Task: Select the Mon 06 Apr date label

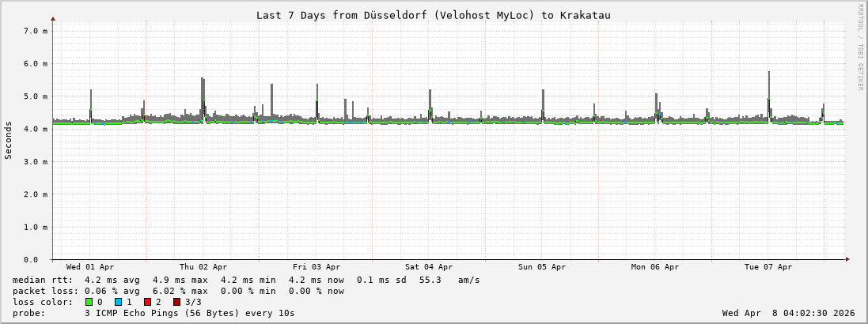Action: [655, 267]
